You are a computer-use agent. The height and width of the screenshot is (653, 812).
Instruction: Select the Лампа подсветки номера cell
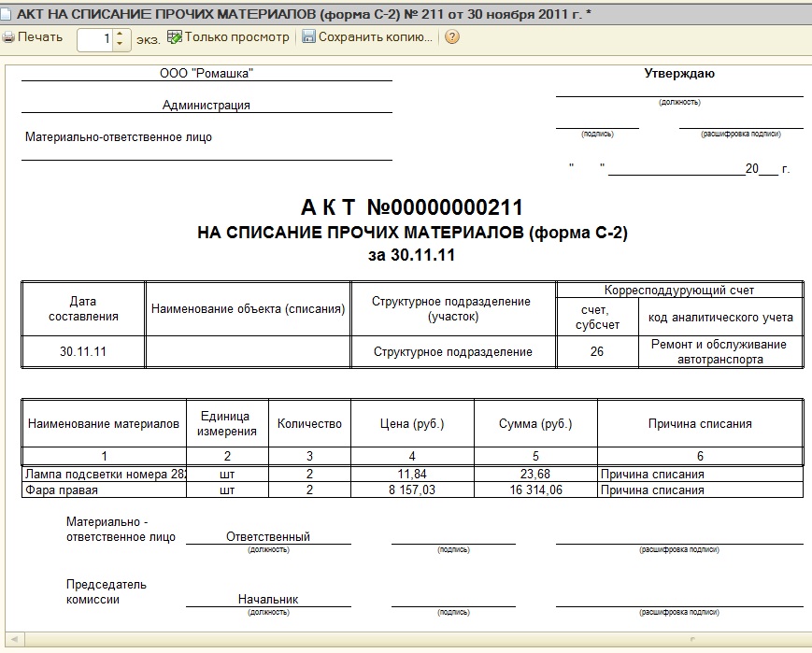coord(104,474)
